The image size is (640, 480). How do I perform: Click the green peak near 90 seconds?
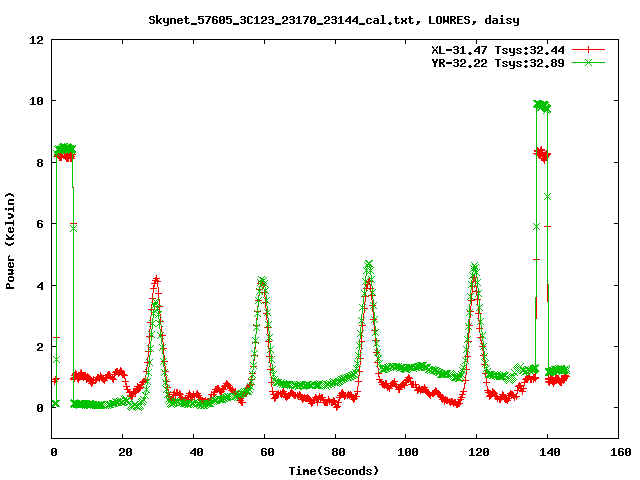[368, 264]
